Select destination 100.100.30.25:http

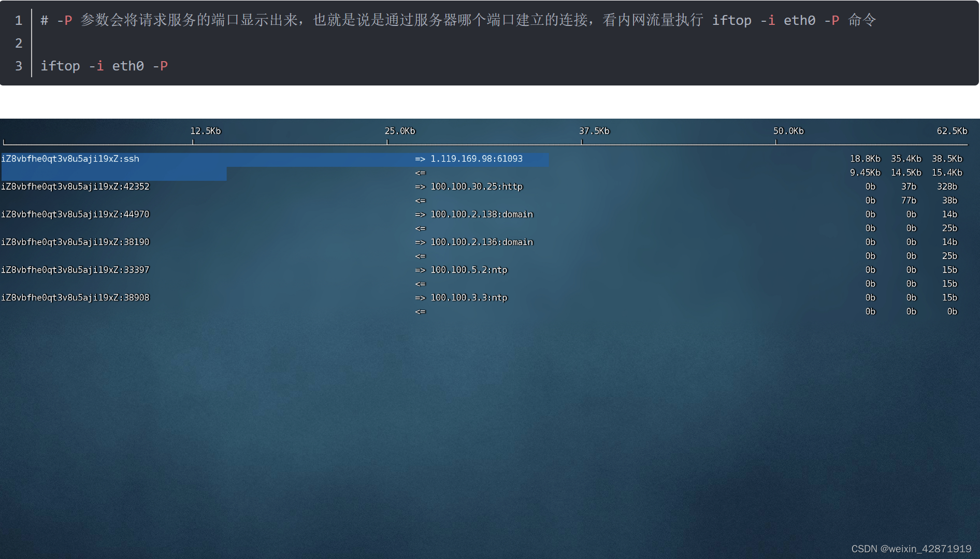click(x=477, y=187)
